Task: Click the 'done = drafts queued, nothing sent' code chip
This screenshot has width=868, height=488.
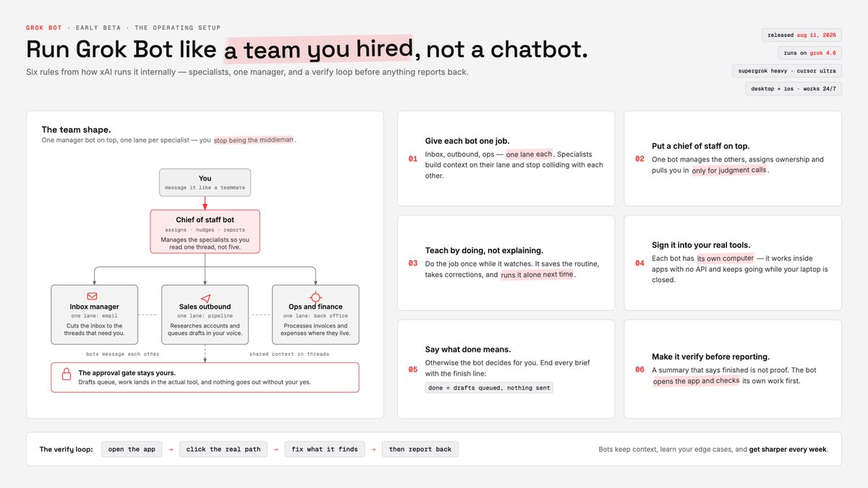Action: 489,388
